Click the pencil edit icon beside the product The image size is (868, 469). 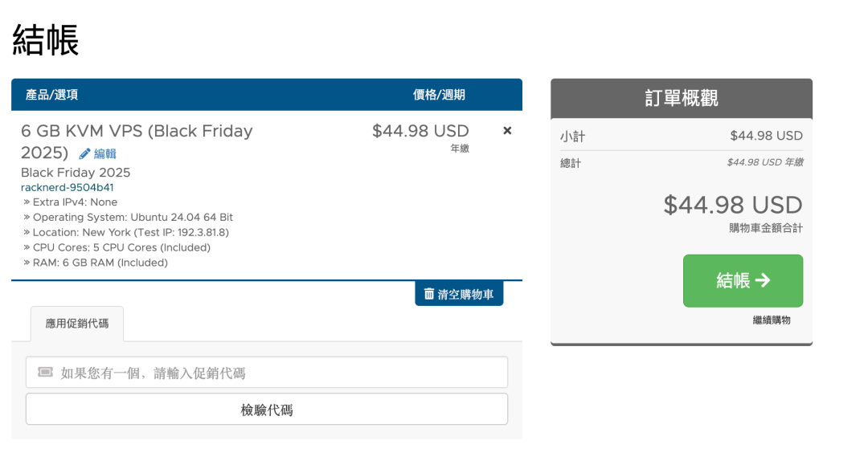click(84, 154)
